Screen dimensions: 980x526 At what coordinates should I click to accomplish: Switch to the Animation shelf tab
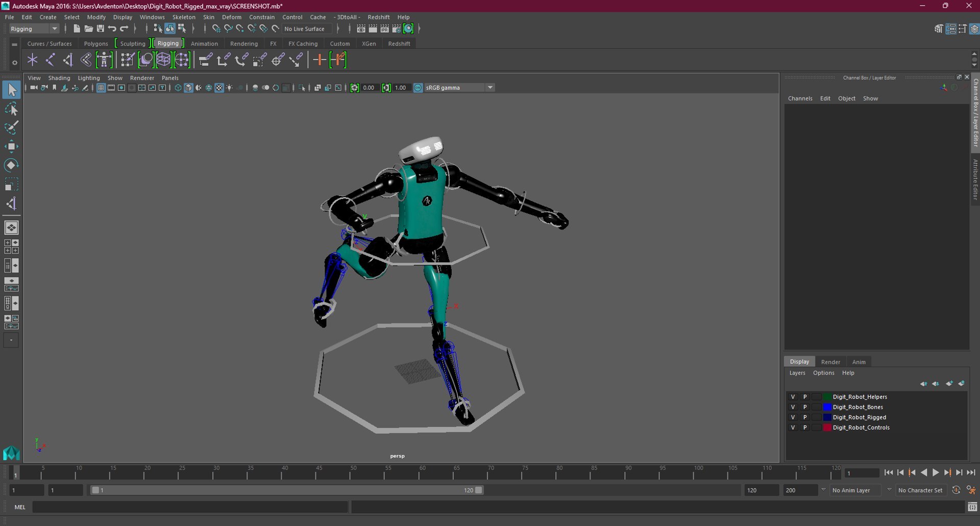pos(204,44)
